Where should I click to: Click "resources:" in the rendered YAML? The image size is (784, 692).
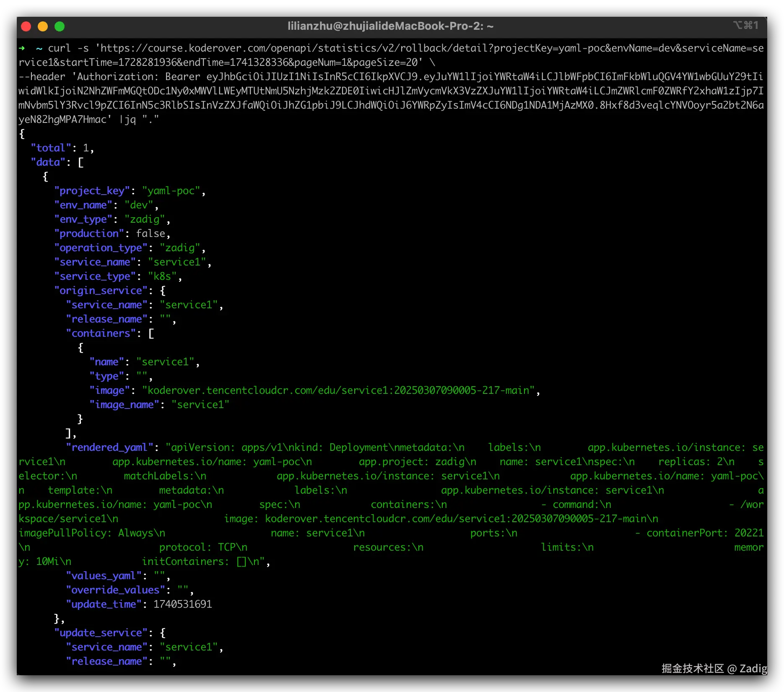click(x=382, y=547)
